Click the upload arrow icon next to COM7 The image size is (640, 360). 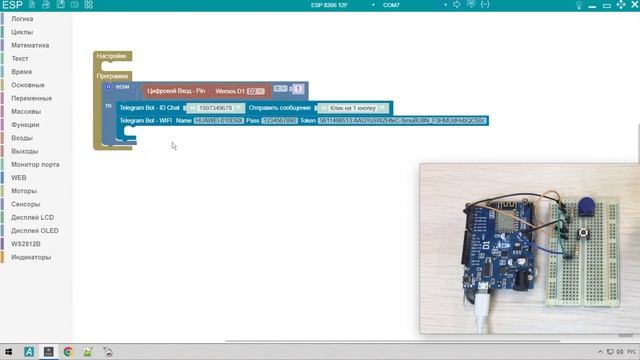[457, 4]
